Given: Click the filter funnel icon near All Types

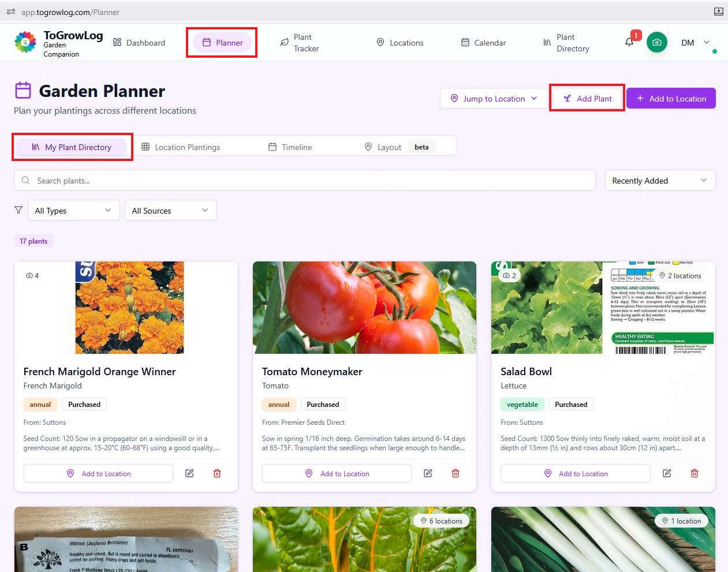Looking at the screenshot, I should click(18, 210).
